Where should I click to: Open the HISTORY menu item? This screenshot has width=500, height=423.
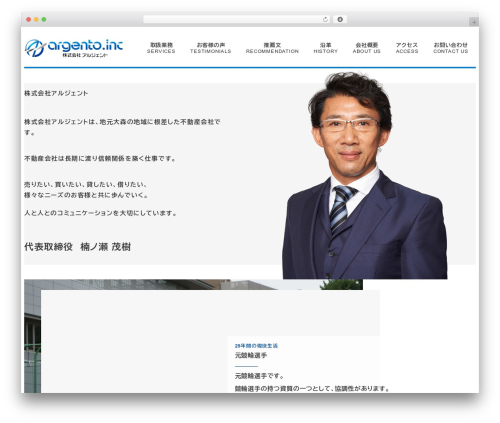coord(326,48)
